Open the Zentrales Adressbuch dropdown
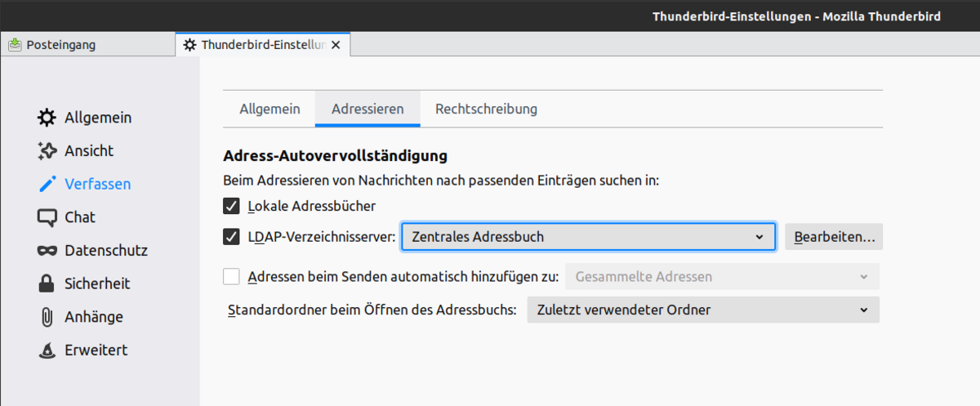Screen dimensions: 980x406 (x=588, y=237)
